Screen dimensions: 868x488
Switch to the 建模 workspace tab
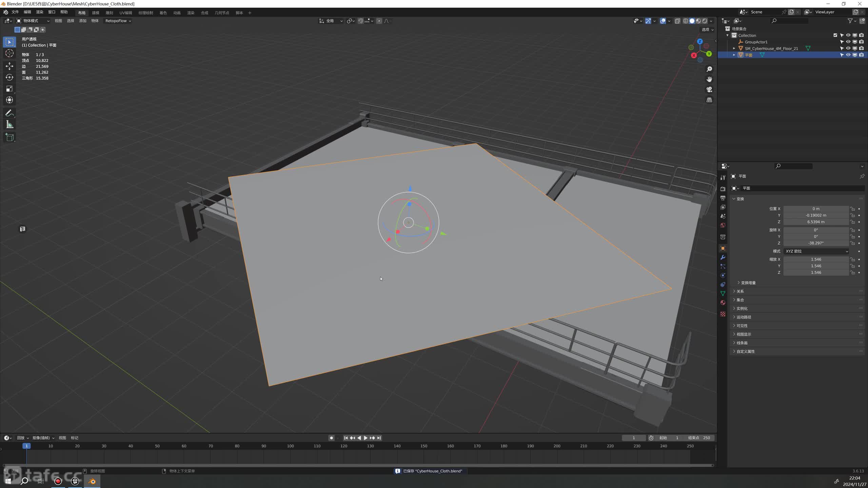[x=96, y=13]
